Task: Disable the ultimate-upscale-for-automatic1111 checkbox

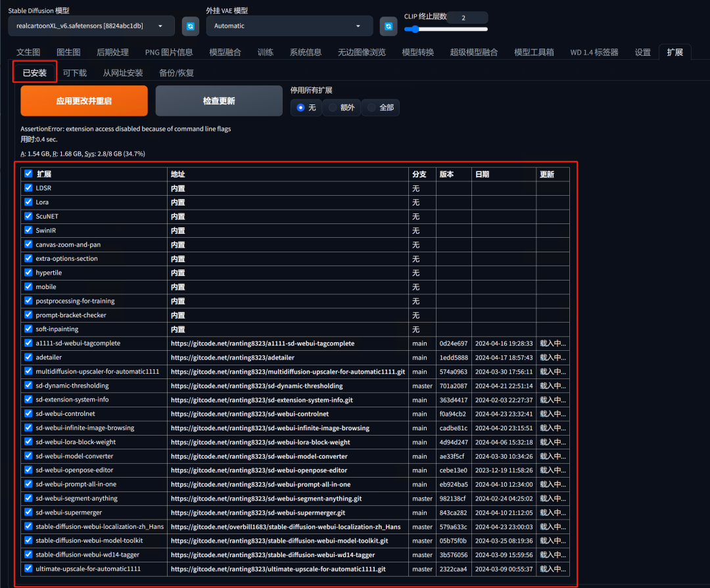Action: (x=28, y=568)
